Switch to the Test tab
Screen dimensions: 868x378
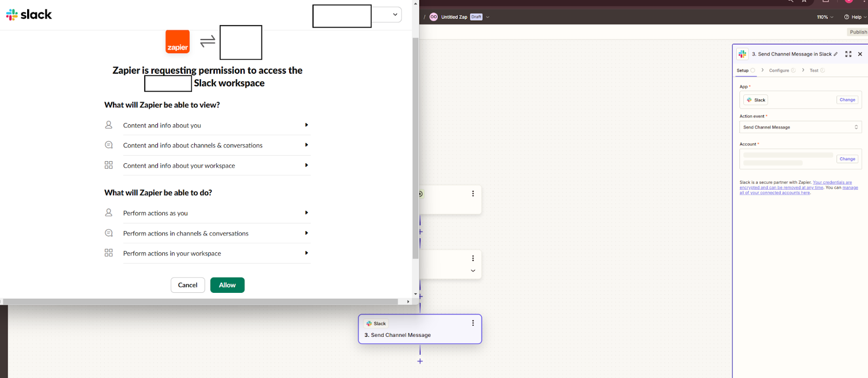point(817,71)
